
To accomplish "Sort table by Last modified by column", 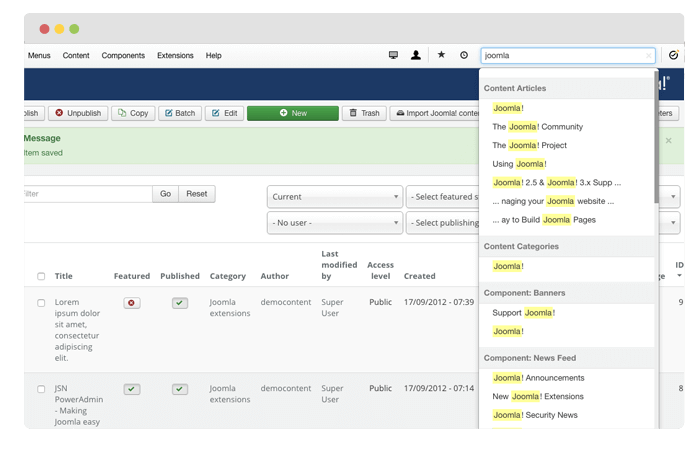I will click(339, 265).
